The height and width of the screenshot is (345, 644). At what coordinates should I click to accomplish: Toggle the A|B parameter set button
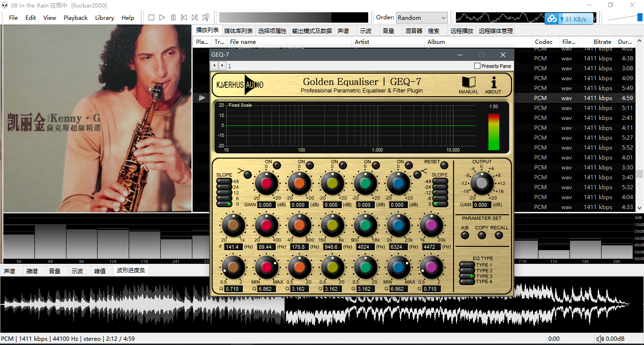tap(465, 235)
